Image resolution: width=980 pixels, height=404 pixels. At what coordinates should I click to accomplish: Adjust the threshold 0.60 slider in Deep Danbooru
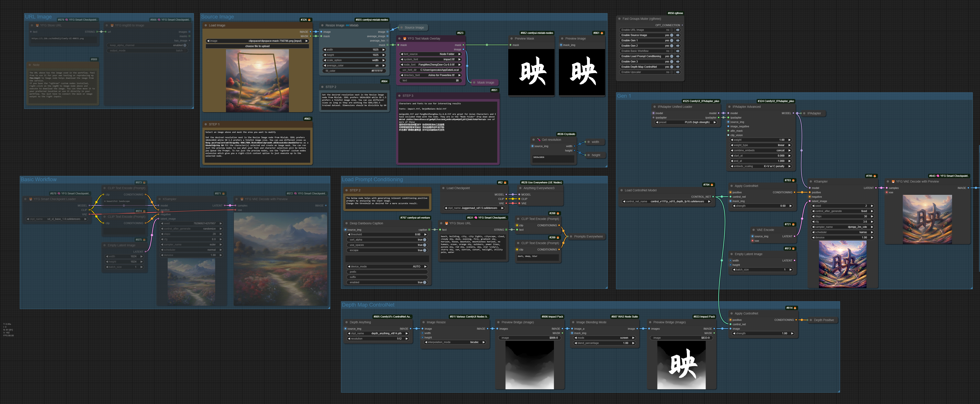[x=387, y=234]
